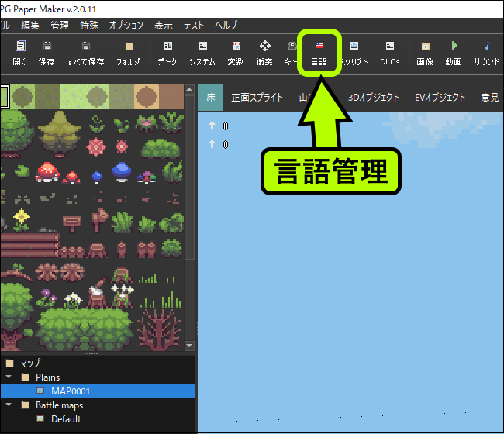Viewport: 504px width, 434px height.
Task: Collapse the Battle maps folder
Action: tap(9, 405)
